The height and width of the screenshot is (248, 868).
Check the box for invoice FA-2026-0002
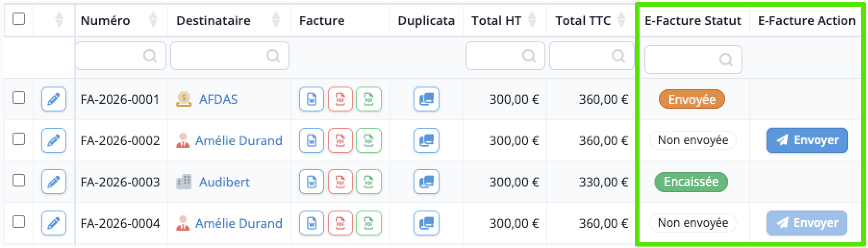(19, 139)
